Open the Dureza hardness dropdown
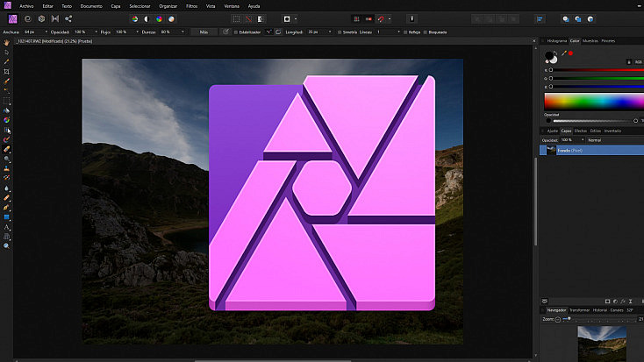Image resolution: width=644 pixels, height=362 pixels. click(182, 32)
